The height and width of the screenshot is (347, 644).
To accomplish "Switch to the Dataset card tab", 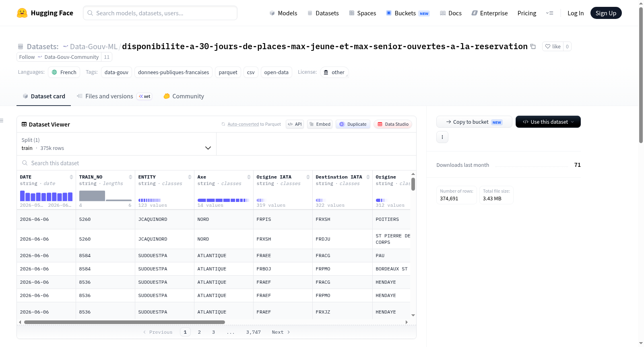I will click(x=43, y=96).
